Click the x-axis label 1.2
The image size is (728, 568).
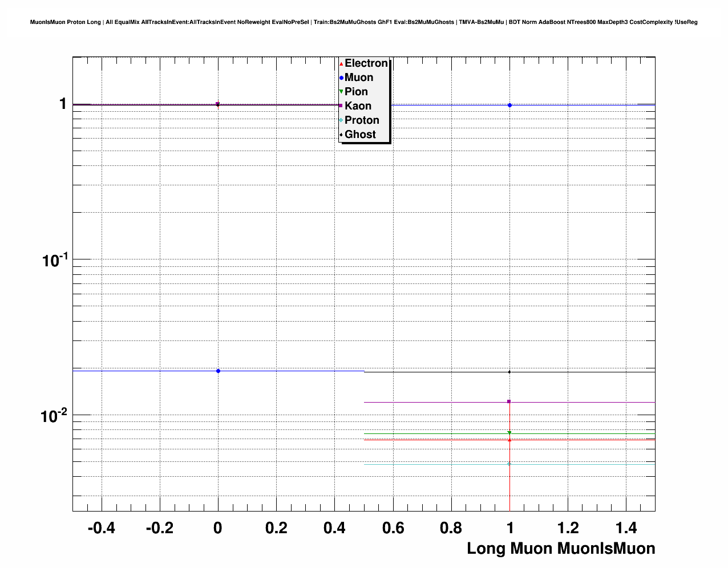coord(568,528)
